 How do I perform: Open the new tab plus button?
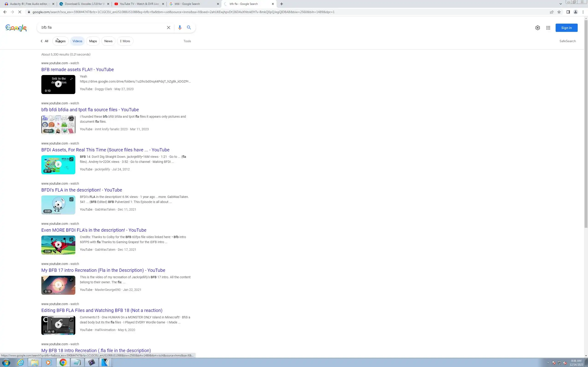click(281, 4)
